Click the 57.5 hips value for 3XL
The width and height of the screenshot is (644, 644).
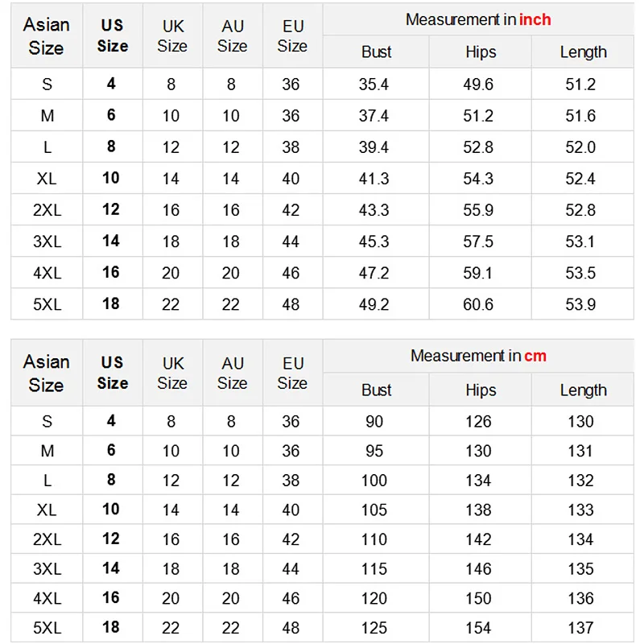(x=478, y=242)
